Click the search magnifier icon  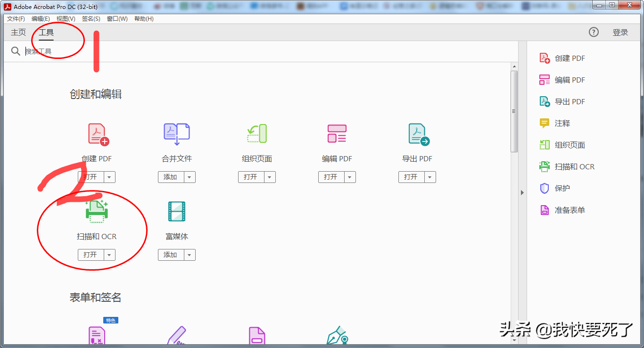pos(16,51)
